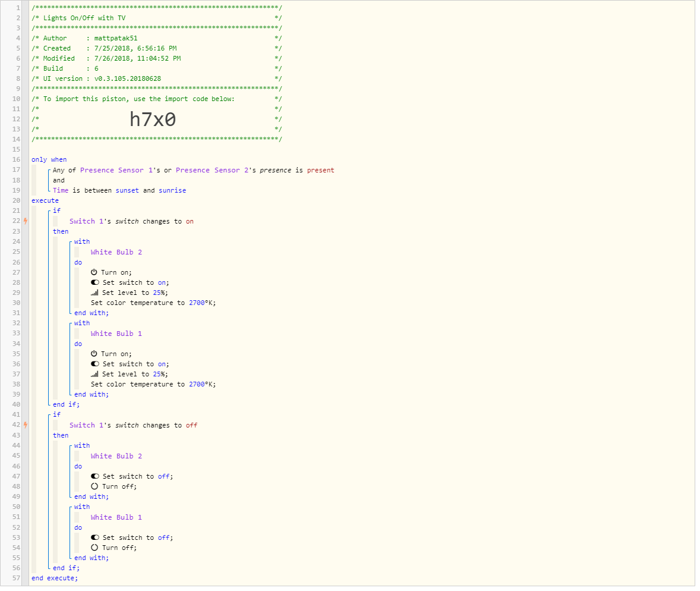Click White Bulb 2 on line 25

(116, 252)
